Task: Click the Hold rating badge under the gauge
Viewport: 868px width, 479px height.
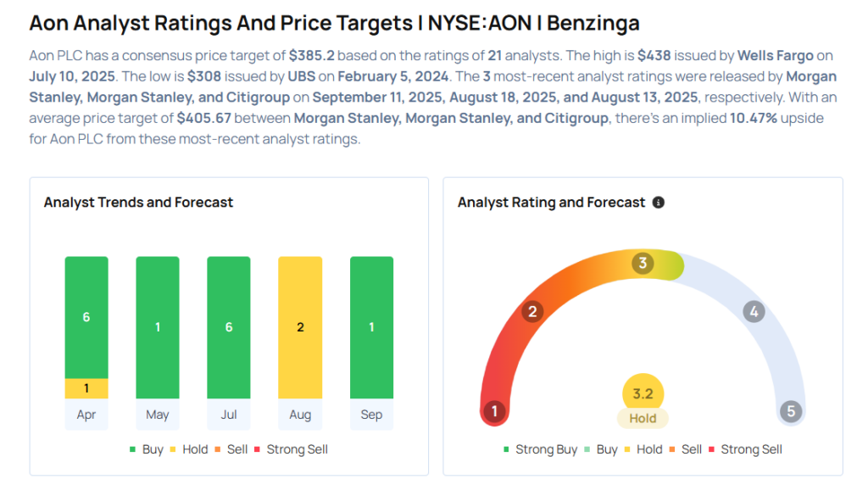Action: (x=643, y=418)
